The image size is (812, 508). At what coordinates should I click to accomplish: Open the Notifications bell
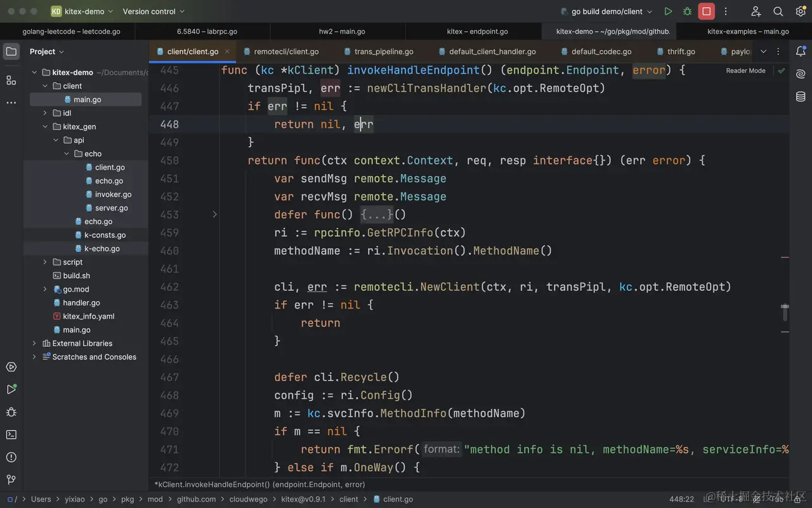coord(801,51)
